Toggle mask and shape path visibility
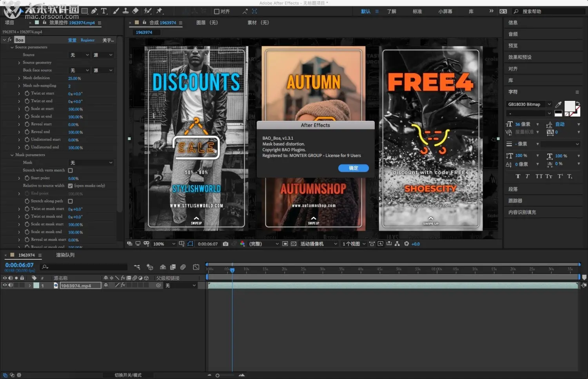 (190, 244)
